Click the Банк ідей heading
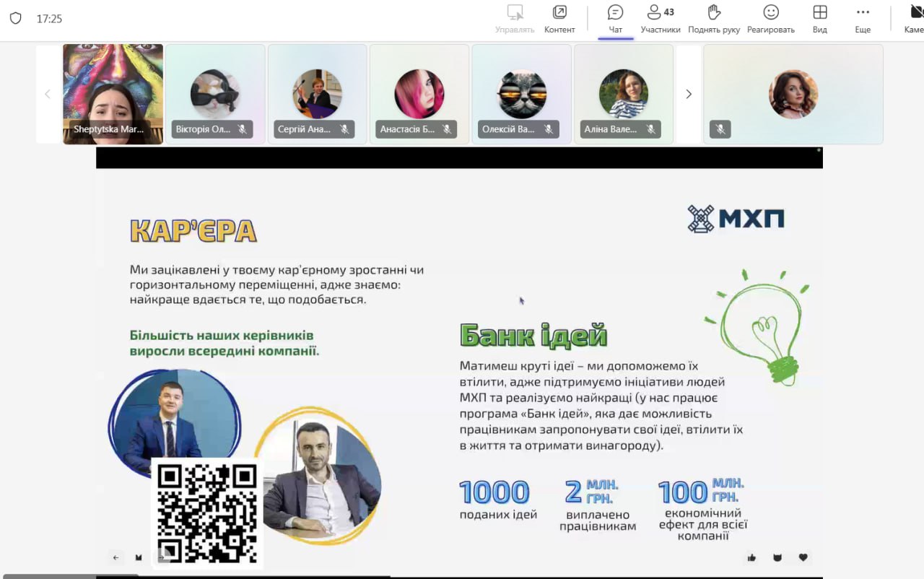The width and height of the screenshot is (924, 579). tap(533, 336)
